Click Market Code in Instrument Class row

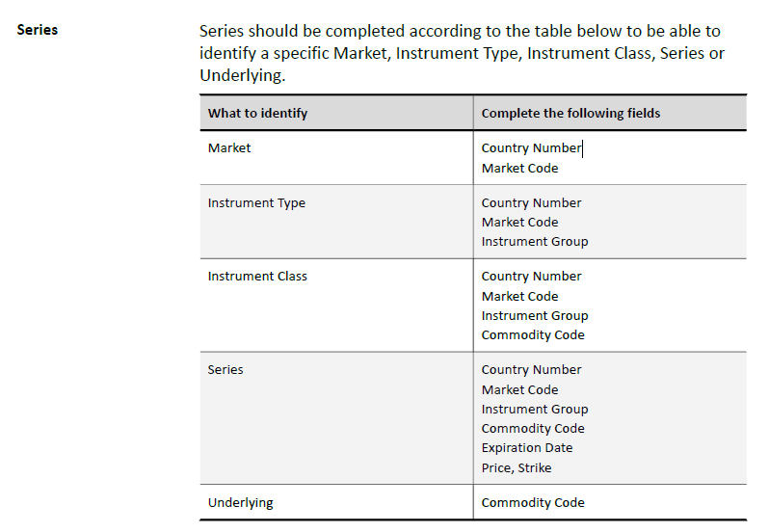point(519,296)
